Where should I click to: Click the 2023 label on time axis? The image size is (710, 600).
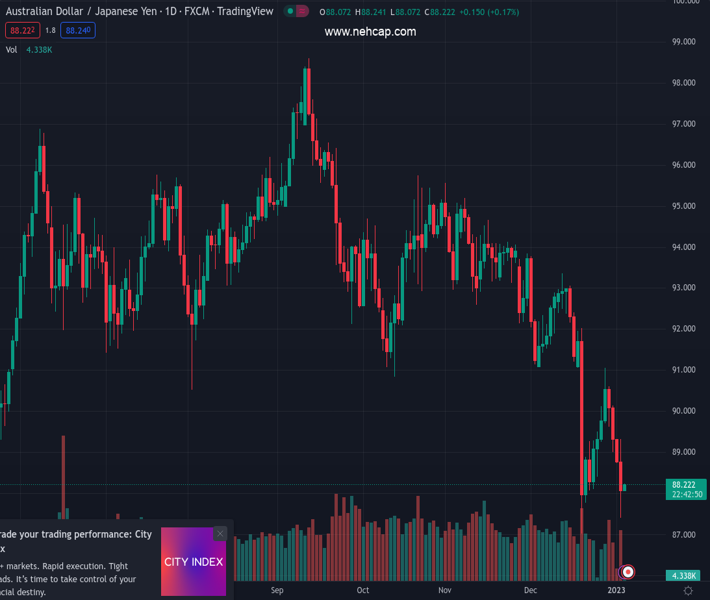tap(616, 591)
